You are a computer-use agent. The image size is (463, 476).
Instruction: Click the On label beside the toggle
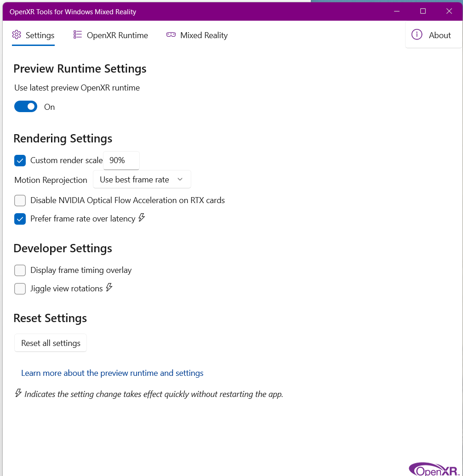click(x=50, y=107)
